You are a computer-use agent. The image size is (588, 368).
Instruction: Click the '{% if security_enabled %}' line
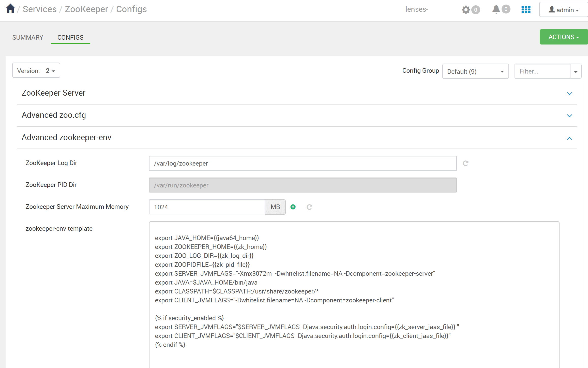[189, 318]
